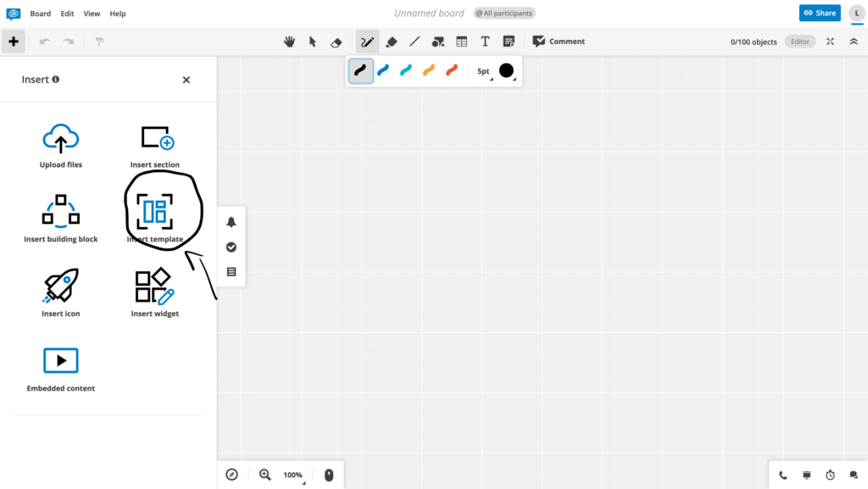
Task: Select the pointer selection tool
Action: click(x=313, y=42)
